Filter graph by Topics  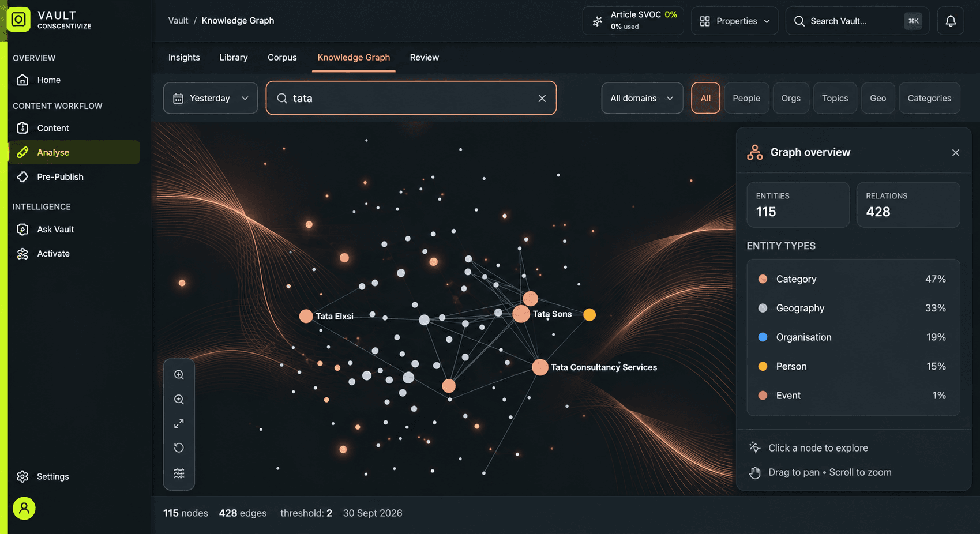click(x=835, y=99)
